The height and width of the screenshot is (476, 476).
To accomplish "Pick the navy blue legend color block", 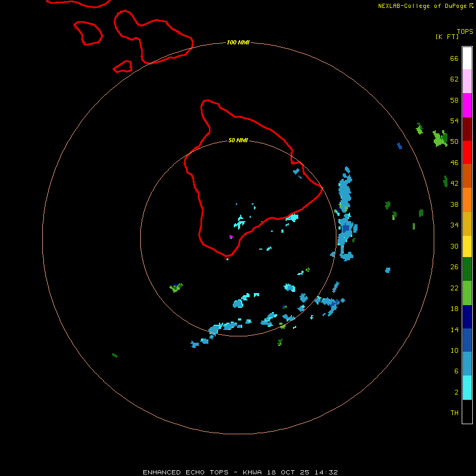I will [x=467, y=317].
